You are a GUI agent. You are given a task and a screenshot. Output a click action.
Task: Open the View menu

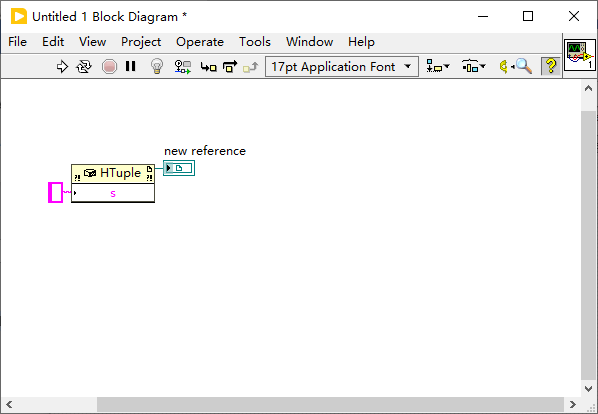pos(92,42)
